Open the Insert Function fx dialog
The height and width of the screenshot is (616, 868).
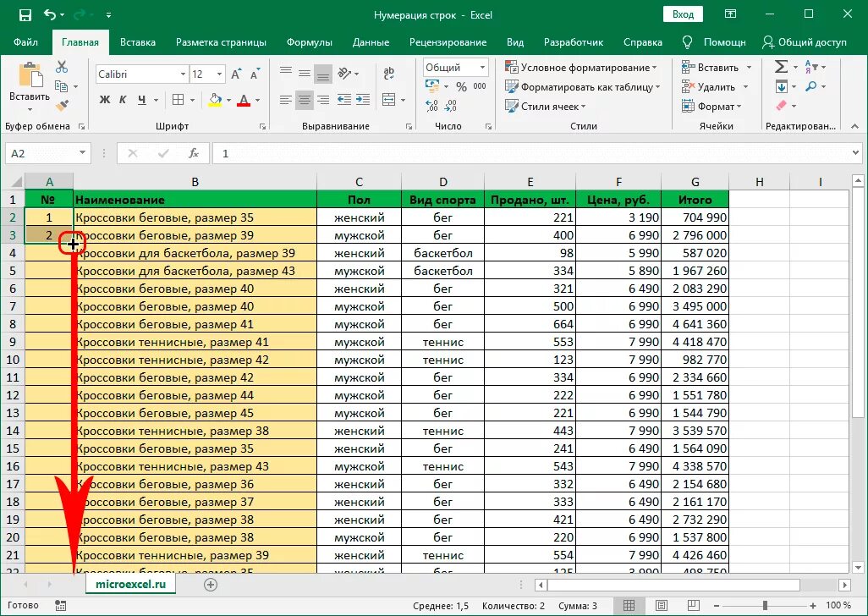click(193, 153)
